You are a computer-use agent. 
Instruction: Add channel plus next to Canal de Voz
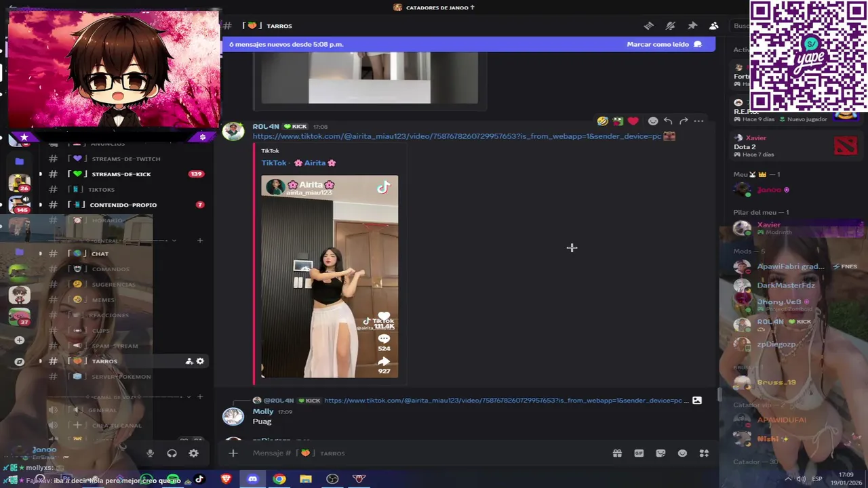[x=200, y=396]
